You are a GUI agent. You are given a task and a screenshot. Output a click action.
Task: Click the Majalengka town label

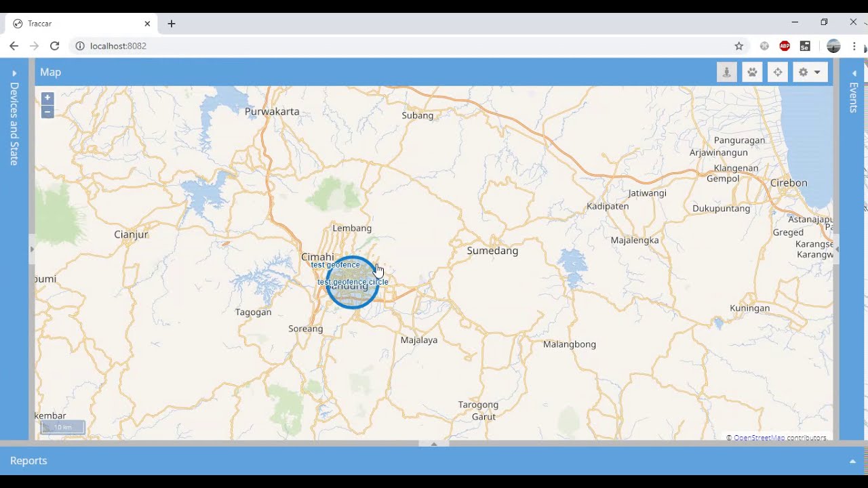click(635, 240)
